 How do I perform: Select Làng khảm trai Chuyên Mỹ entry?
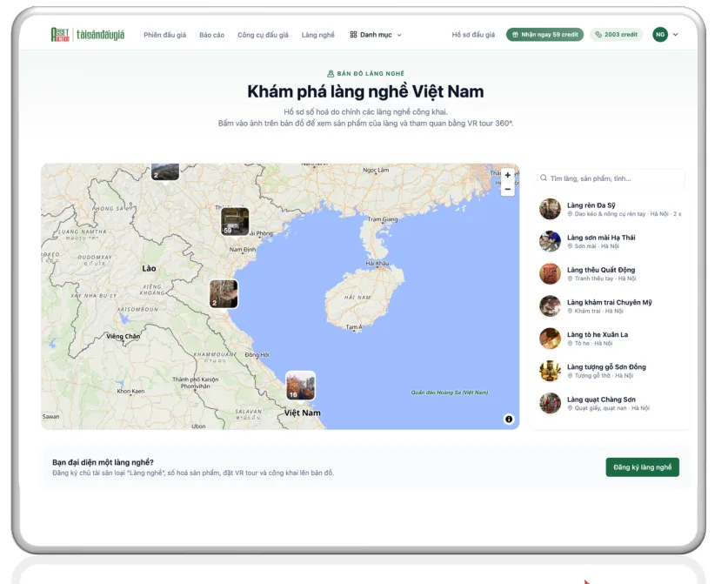tap(611, 306)
